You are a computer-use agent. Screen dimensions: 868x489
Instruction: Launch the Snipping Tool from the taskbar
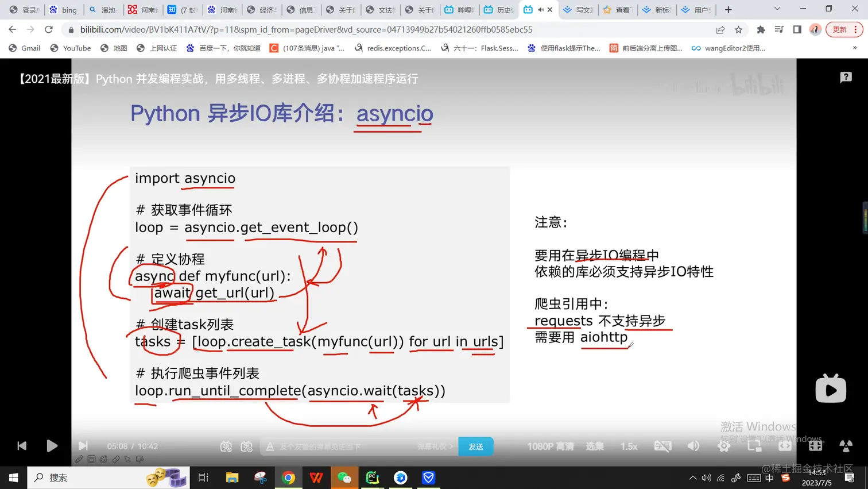click(x=260, y=478)
